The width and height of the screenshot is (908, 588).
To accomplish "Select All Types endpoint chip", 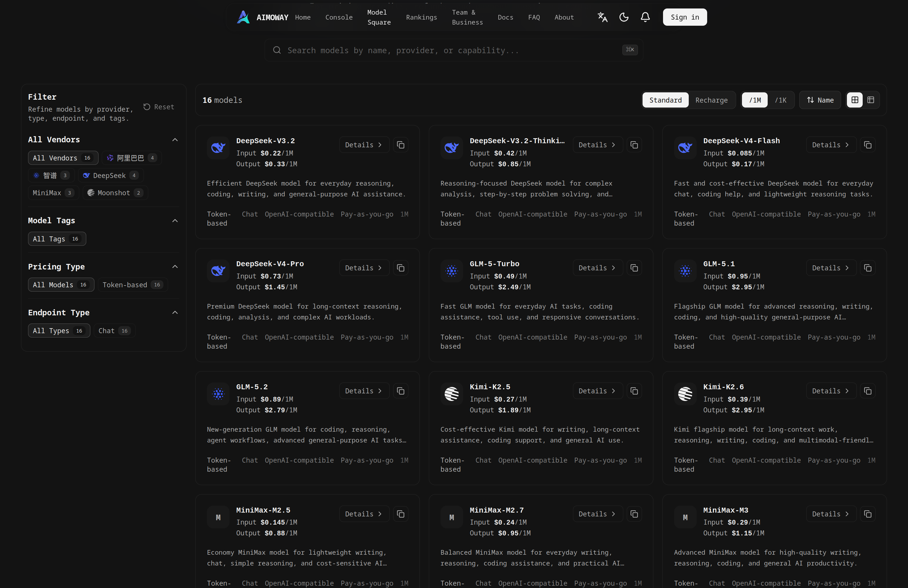I will 59,331.
